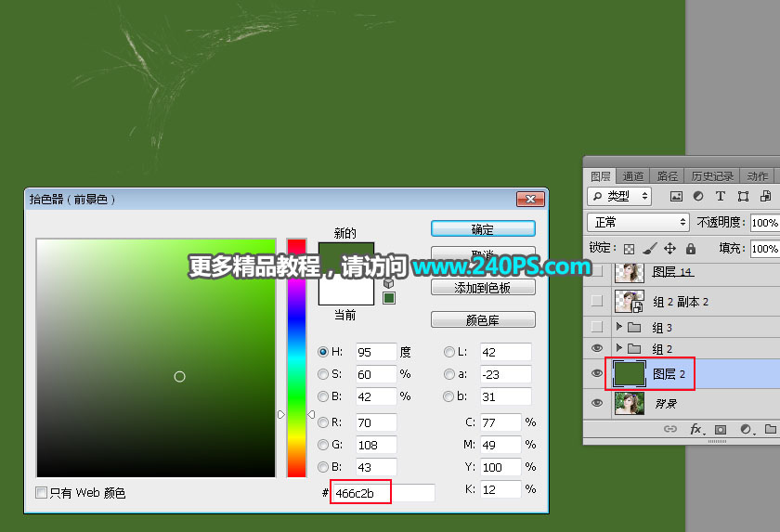
Task: Click the link layers icon
Action: (x=670, y=429)
